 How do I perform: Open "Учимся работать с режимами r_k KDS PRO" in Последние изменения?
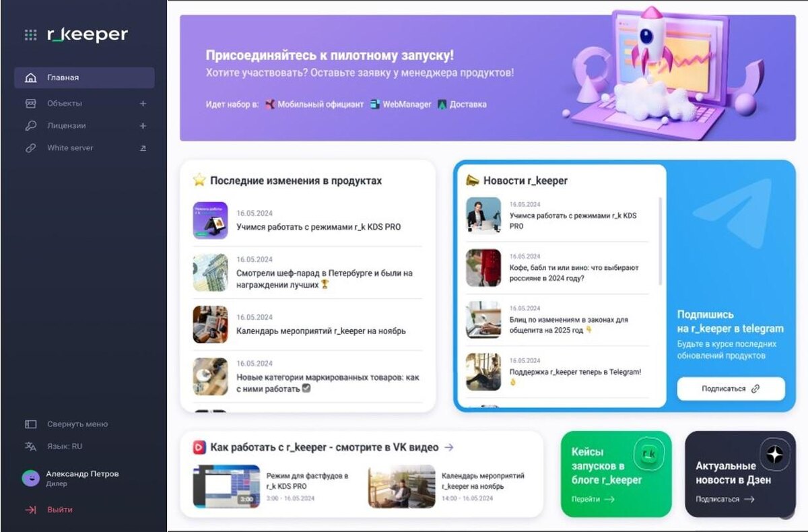tap(318, 227)
